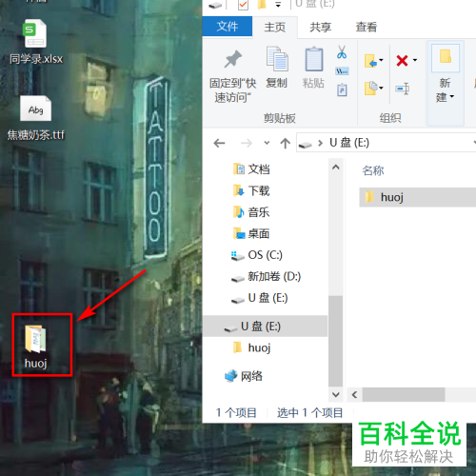Viewport: 476px width, 476px height.
Task: Click the new folder icon in title bar
Action: [262, 5]
